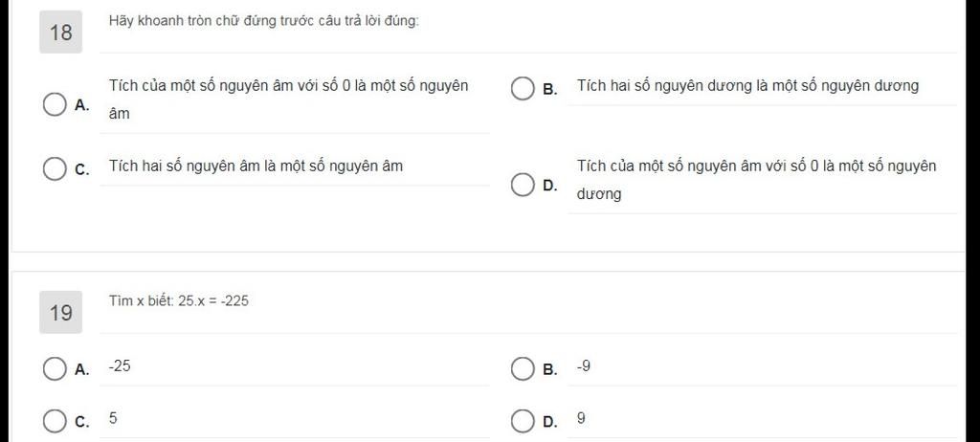Image resolution: width=980 pixels, height=442 pixels.
Task: Click the prompt "Tìm x biết: 25.x = -225"
Action: [x=179, y=300]
